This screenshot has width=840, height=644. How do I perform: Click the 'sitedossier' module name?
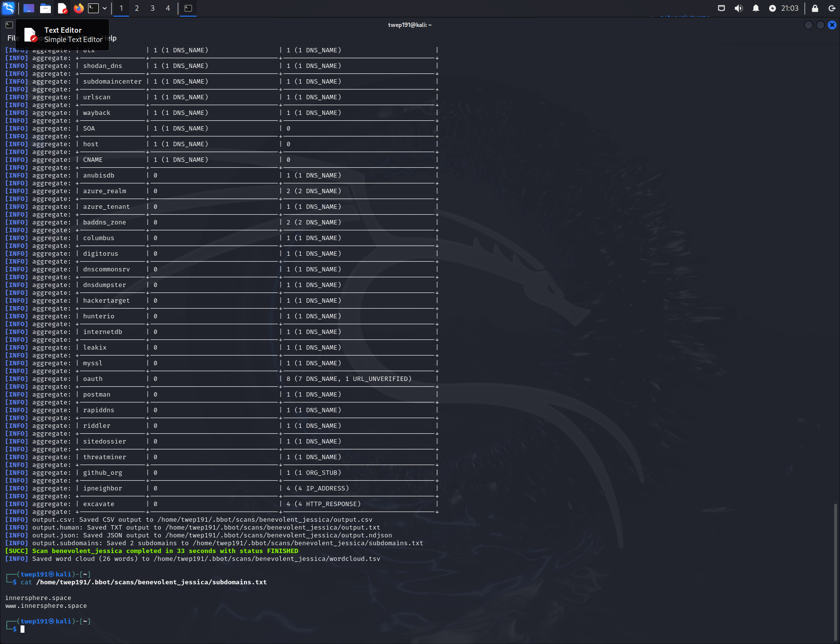point(105,442)
